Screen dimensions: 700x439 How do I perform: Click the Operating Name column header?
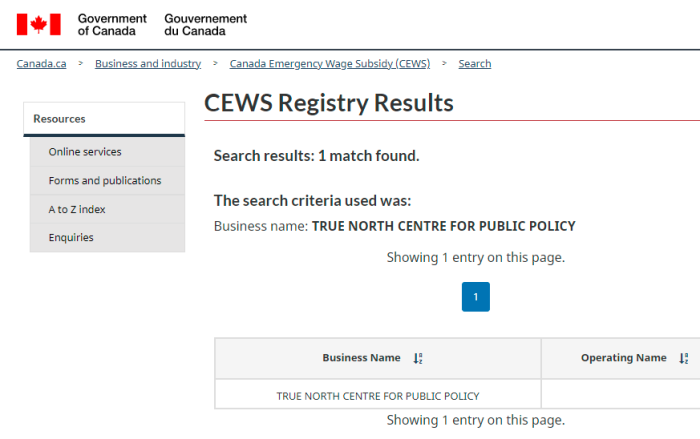click(621, 358)
